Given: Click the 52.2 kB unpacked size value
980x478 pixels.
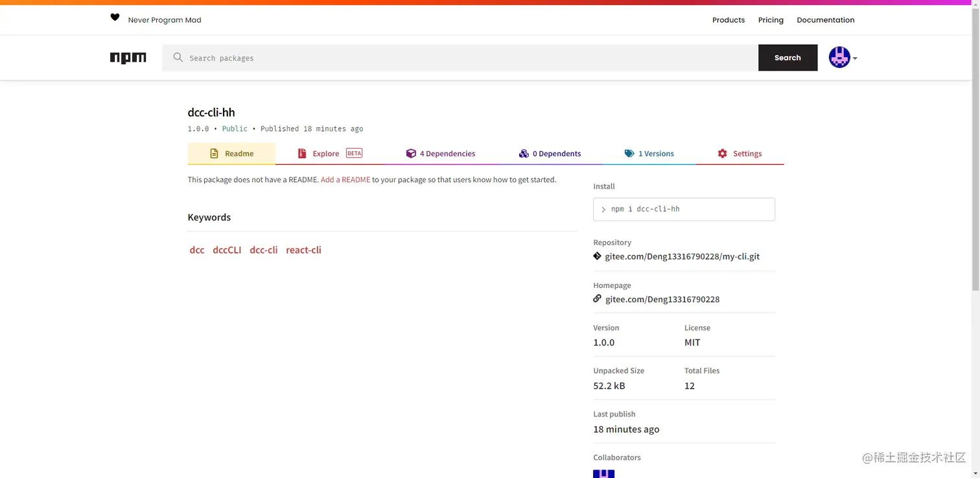Looking at the screenshot, I should (609, 386).
